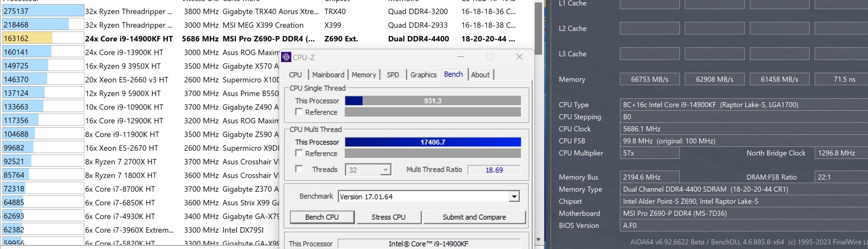Select the 8x Ryzen 7 1800X HT row
The width and height of the screenshot is (868, 249).
pos(141,175)
